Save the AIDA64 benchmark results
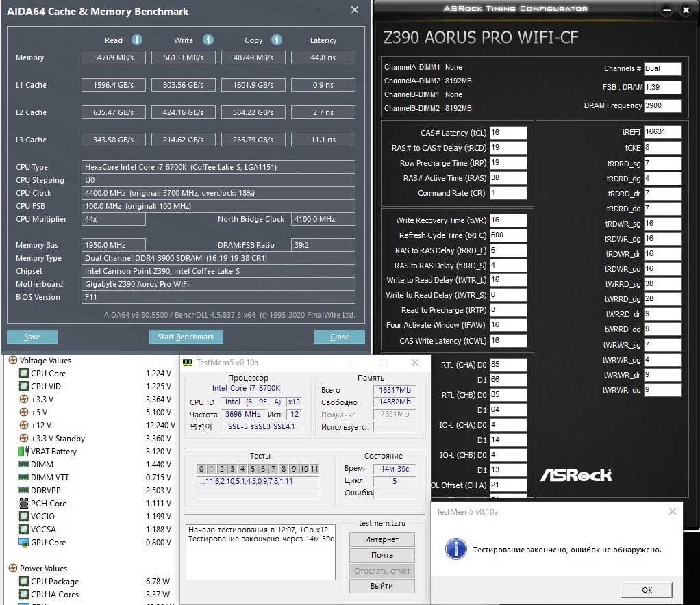The height and width of the screenshot is (605, 700). click(x=32, y=337)
